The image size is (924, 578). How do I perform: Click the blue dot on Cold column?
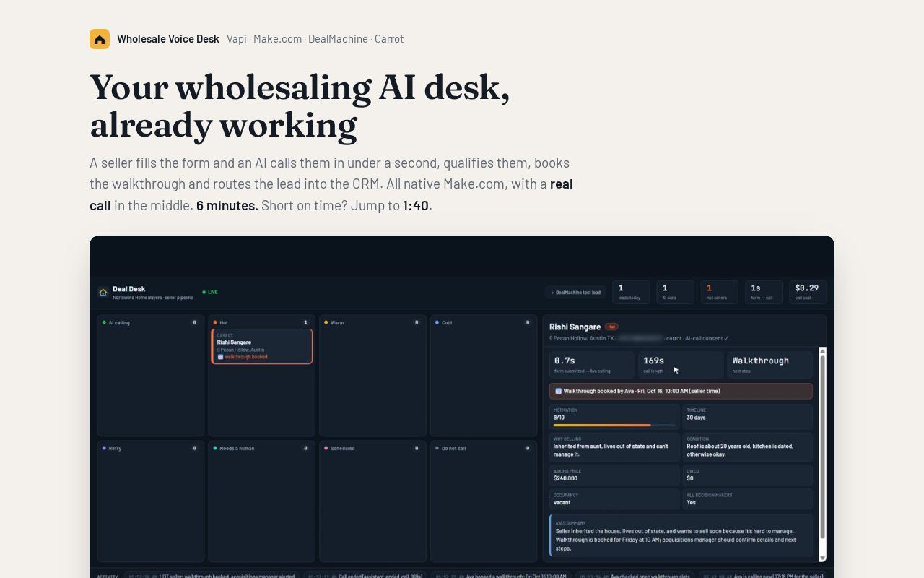(437, 322)
